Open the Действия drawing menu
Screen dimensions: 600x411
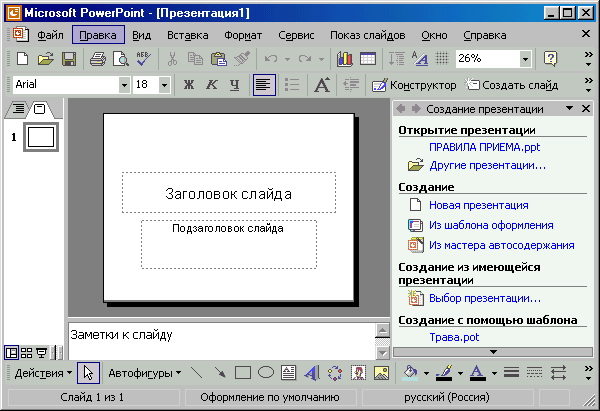click(x=43, y=373)
